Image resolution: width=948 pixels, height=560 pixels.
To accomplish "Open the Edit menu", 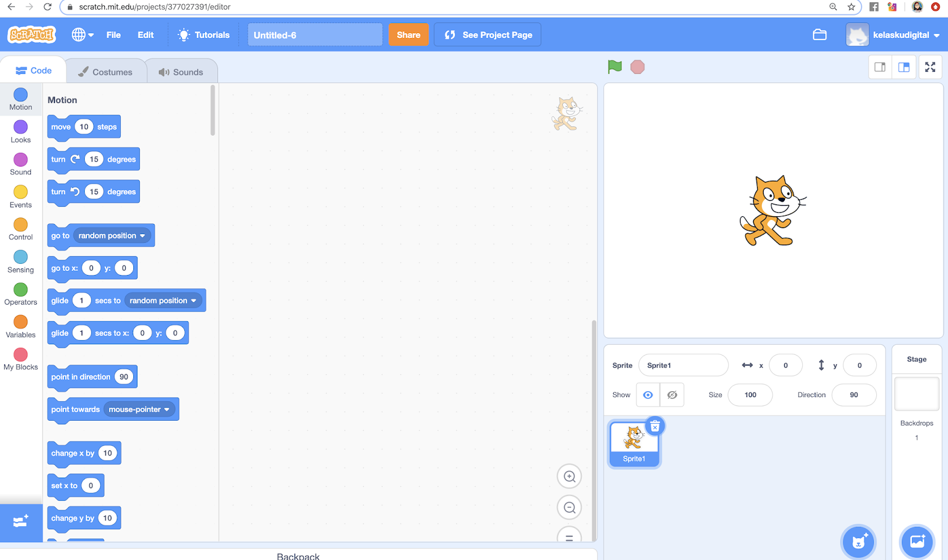I will pos(146,35).
